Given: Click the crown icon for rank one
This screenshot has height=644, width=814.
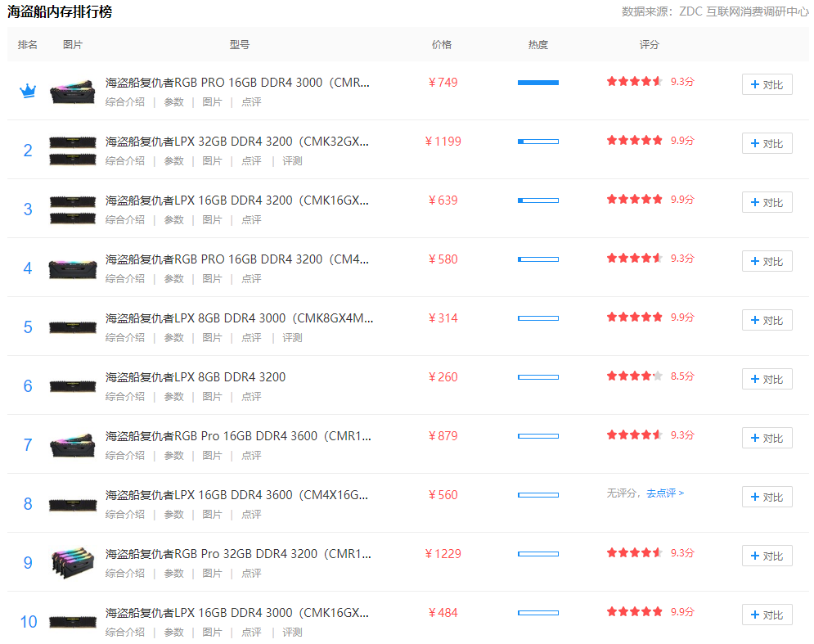Looking at the screenshot, I should pyautogui.click(x=28, y=91).
